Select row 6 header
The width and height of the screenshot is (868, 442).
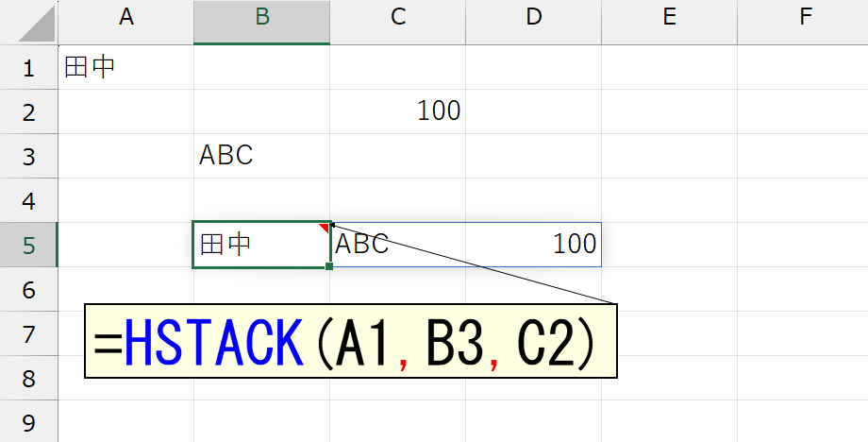pos(29,289)
